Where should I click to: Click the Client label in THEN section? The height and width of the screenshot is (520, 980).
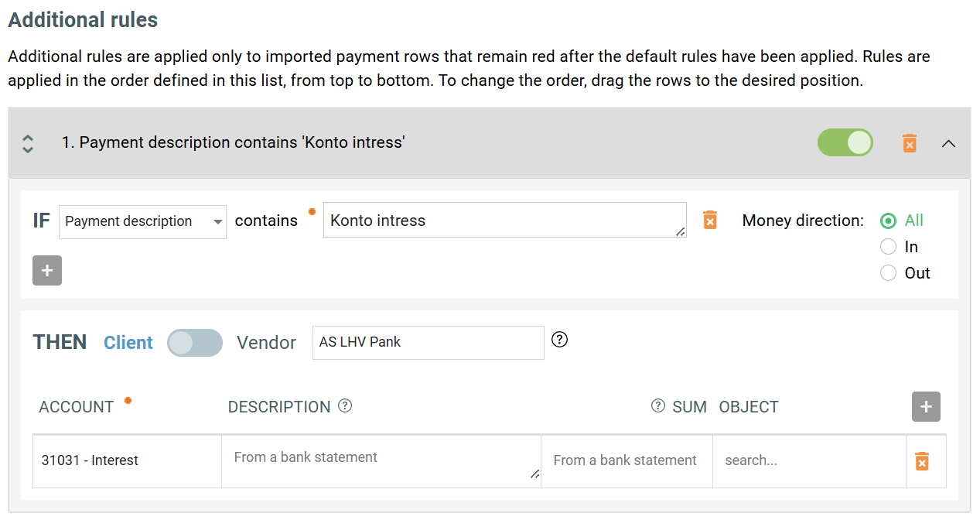point(128,343)
